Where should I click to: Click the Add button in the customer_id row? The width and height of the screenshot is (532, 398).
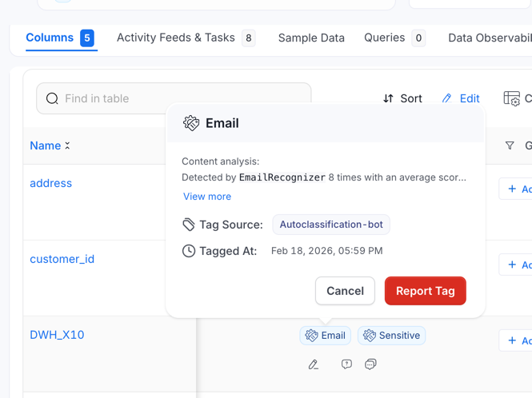(x=516, y=265)
